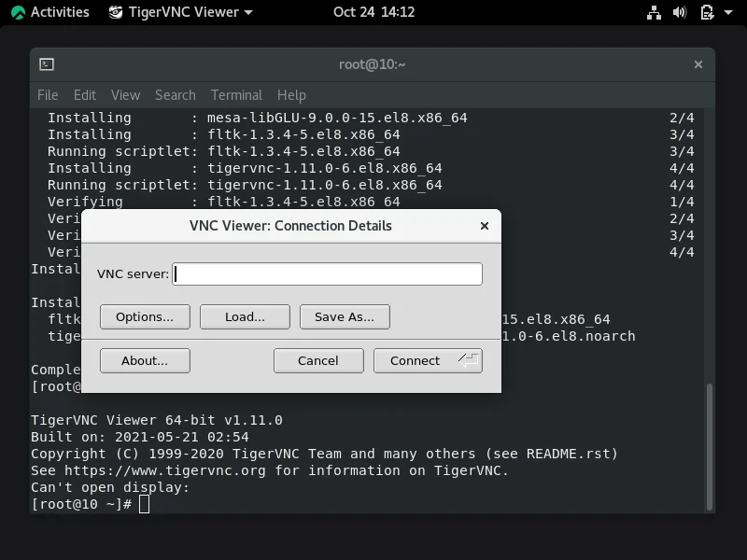Open the Search menu in the terminal

pyautogui.click(x=175, y=94)
